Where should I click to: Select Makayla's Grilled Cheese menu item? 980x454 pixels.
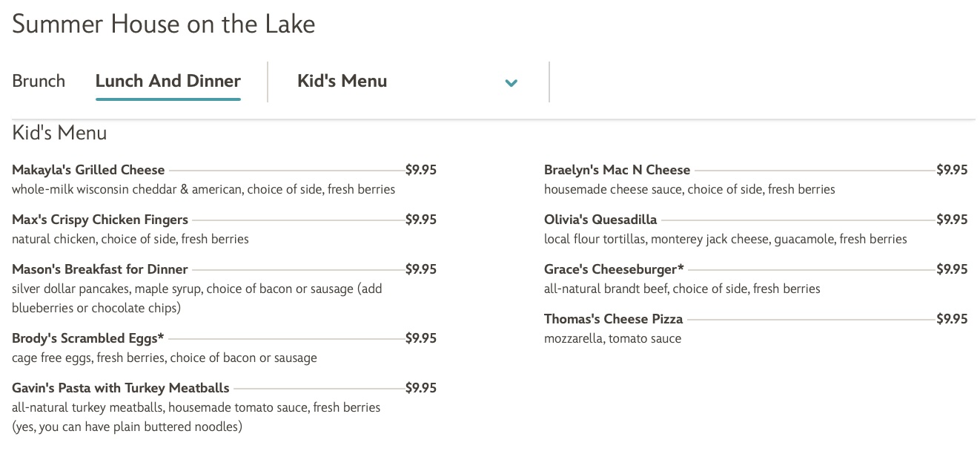click(88, 170)
